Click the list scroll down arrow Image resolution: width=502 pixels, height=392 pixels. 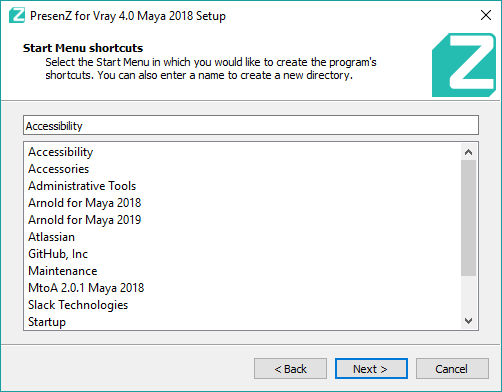468,321
